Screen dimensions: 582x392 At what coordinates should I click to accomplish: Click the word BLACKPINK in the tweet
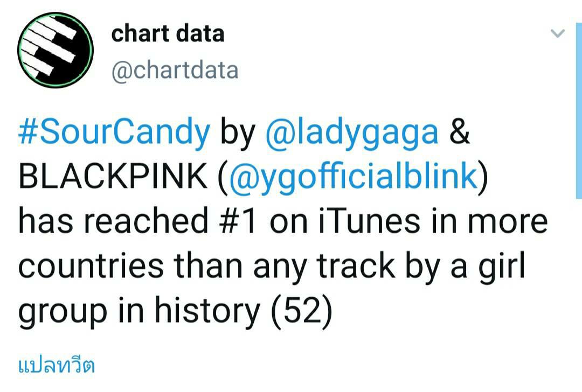pos(113,176)
